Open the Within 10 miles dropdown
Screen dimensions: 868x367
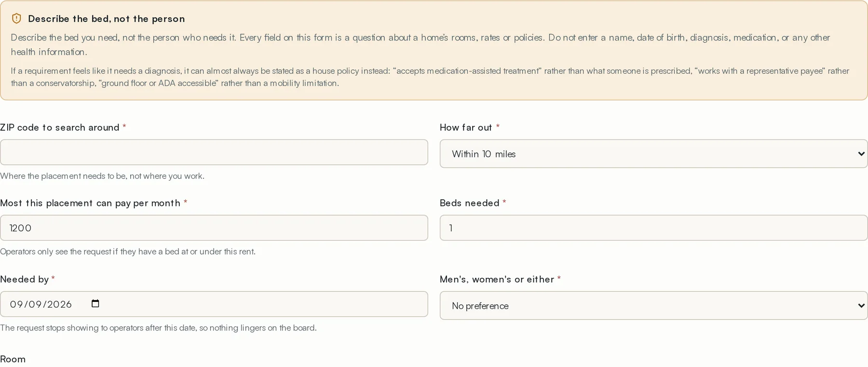(x=653, y=154)
